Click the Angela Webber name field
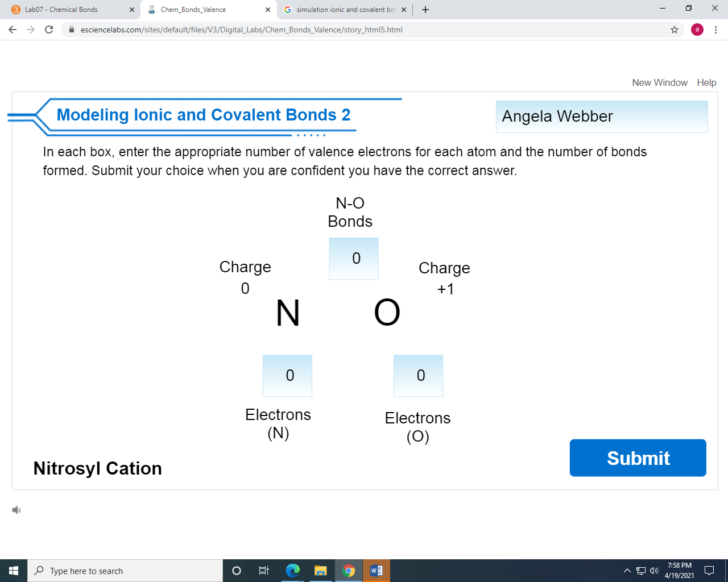728x582 pixels. [x=602, y=117]
